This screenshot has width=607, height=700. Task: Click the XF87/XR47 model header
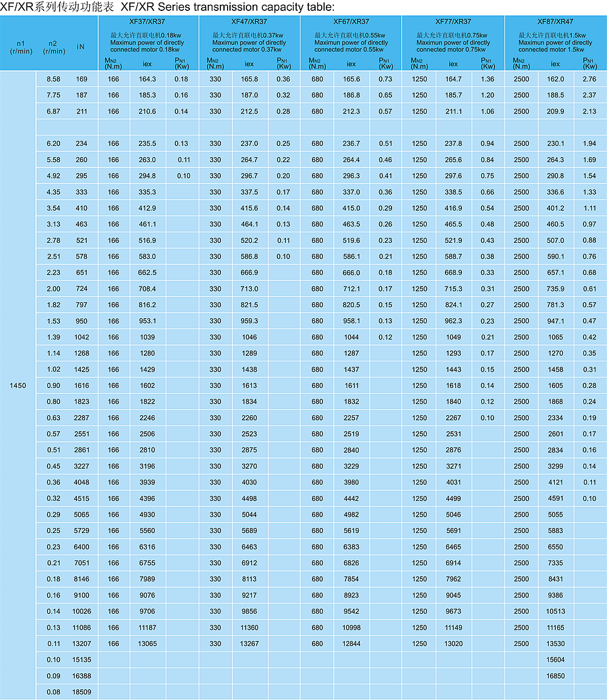[555, 21]
